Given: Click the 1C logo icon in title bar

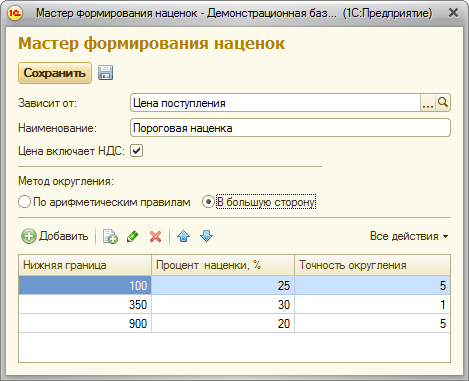Looking at the screenshot, I should click(15, 13).
